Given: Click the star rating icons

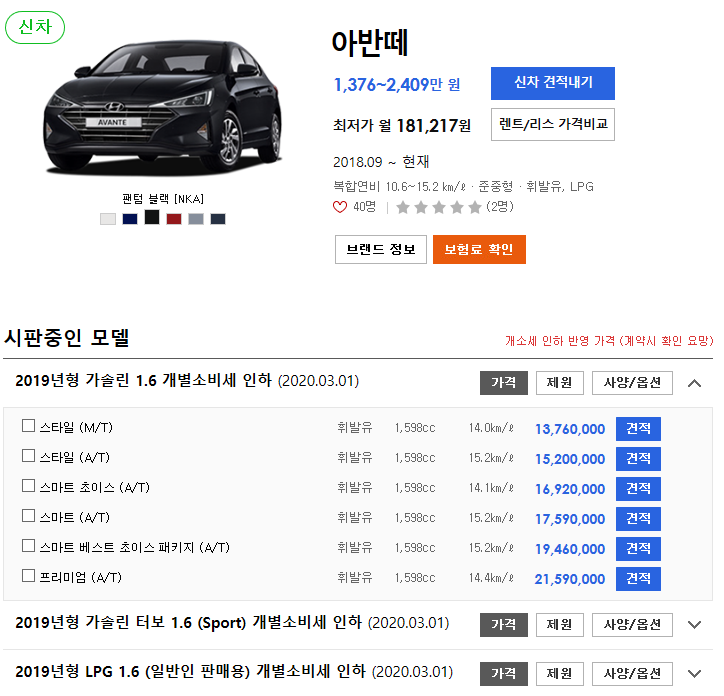Looking at the screenshot, I should 439,207.
